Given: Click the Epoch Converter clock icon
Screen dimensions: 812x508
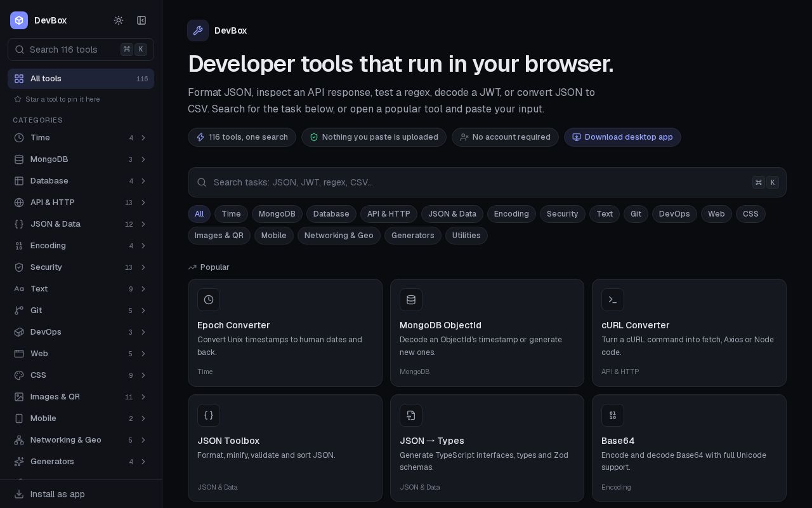Looking at the screenshot, I should [x=209, y=300].
